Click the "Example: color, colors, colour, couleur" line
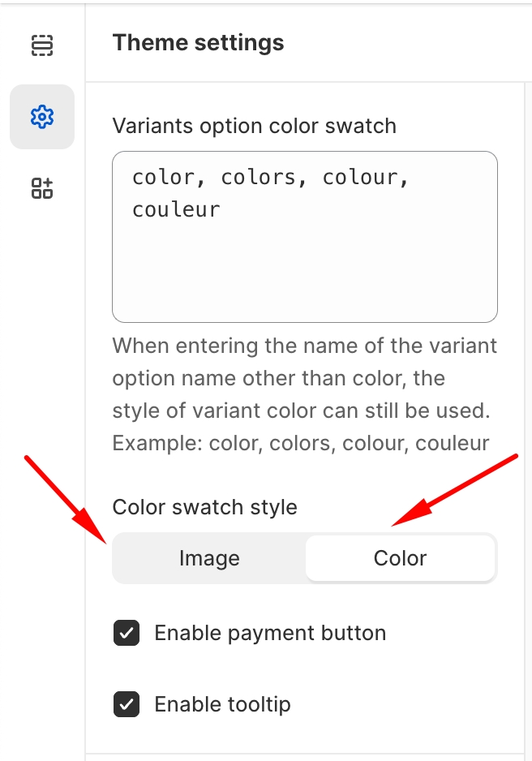Viewport: 532px width, 761px height. 301,443
